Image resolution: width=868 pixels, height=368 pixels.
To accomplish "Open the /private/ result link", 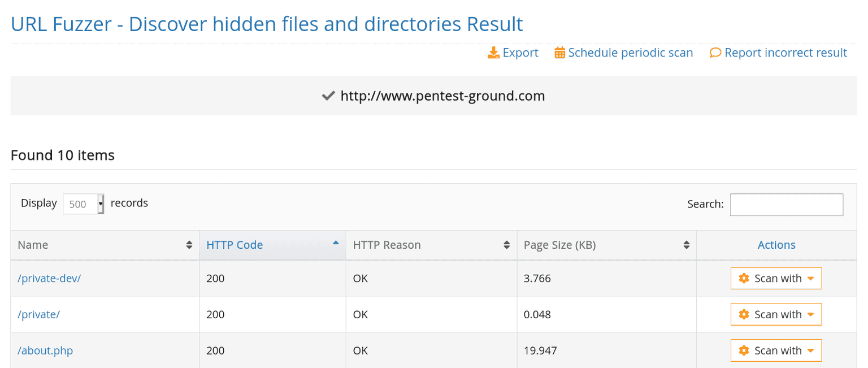I will pos(38,314).
